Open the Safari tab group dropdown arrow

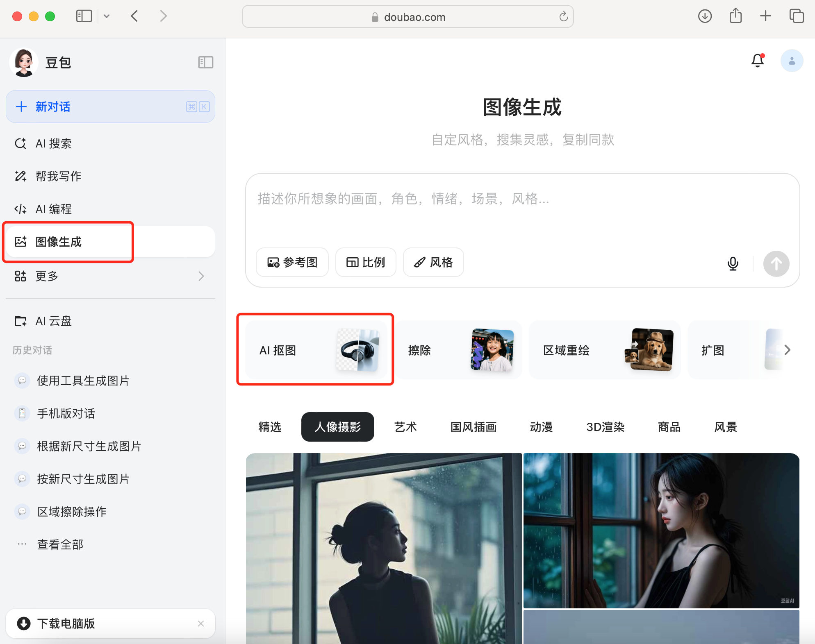tap(107, 16)
